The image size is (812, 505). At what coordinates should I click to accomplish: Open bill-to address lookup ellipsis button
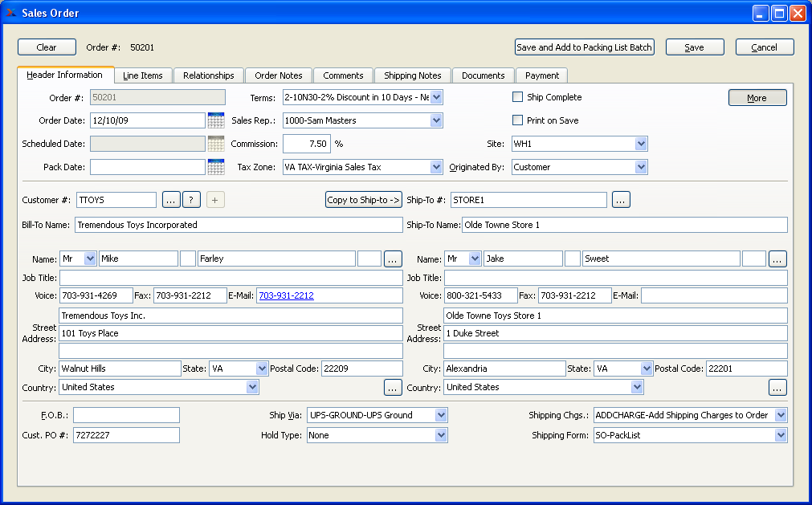[x=393, y=387]
